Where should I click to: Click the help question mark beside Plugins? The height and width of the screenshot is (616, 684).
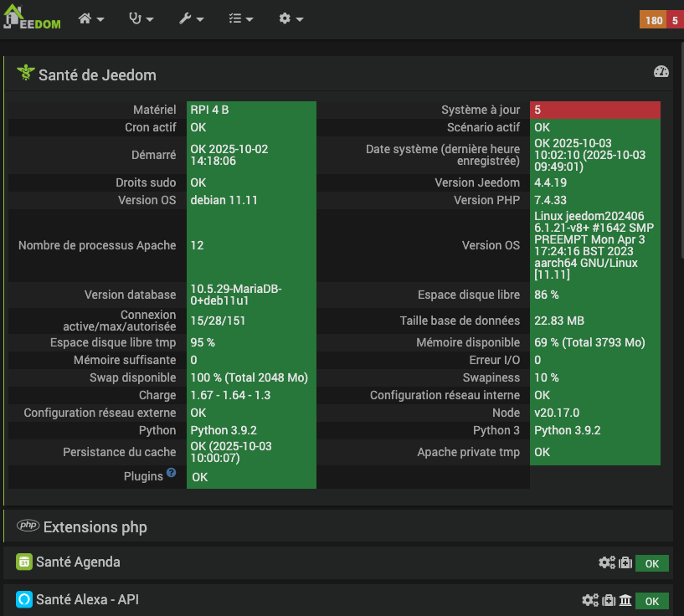(x=171, y=473)
